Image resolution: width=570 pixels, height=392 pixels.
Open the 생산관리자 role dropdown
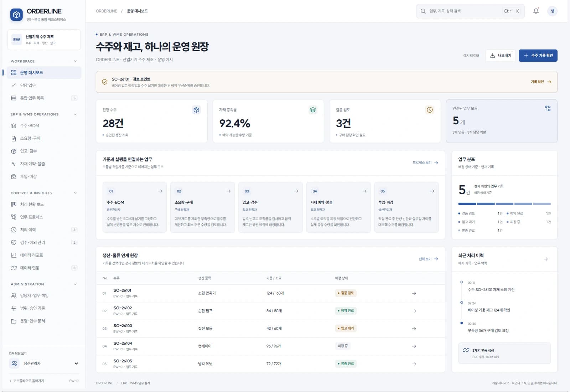pyautogui.click(x=44, y=363)
